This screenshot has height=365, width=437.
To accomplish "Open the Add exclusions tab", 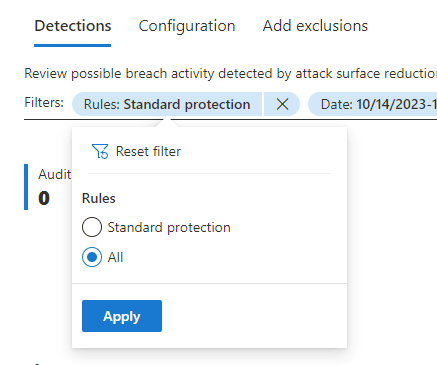I will tap(315, 26).
